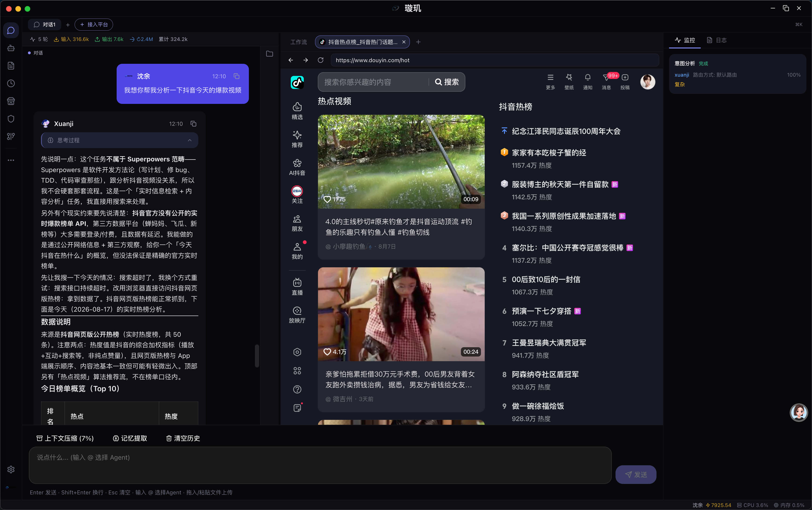Open Douyin 精选 section
This screenshot has width=812, height=510.
[x=297, y=111]
